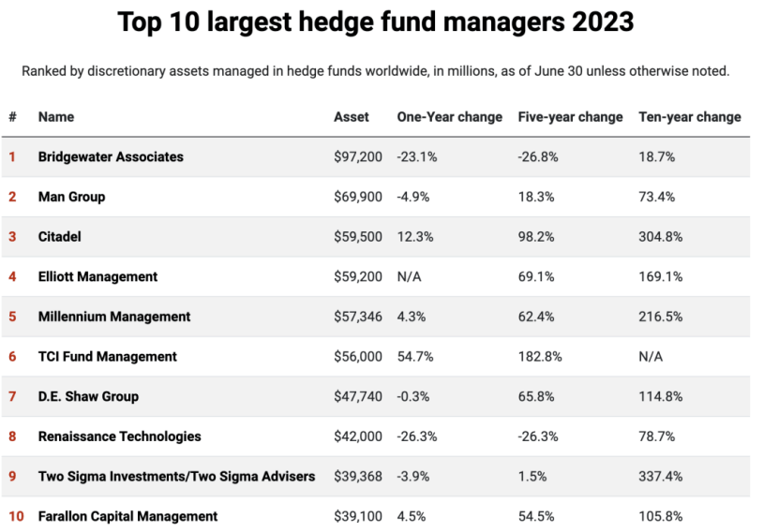Click the D.E. Shaw Group name
Viewport: 779px width, 532px height.
point(88,396)
